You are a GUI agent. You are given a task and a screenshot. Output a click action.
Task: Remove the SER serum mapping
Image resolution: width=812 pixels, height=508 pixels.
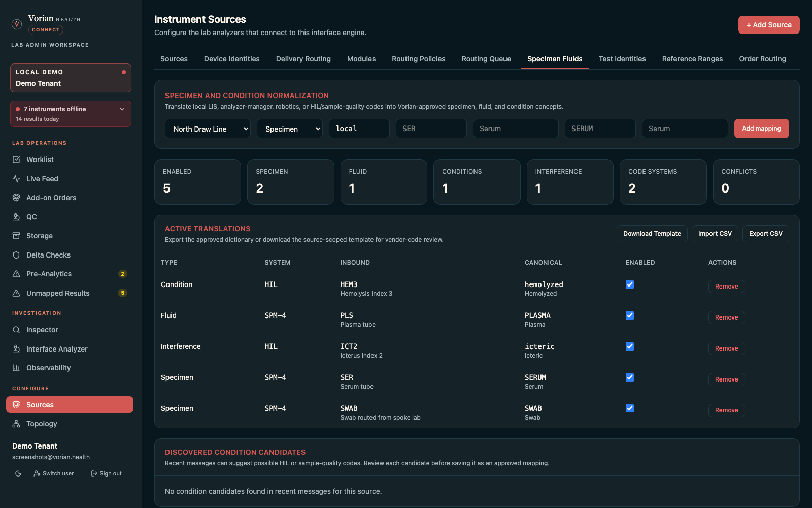[x=727, y=379]
